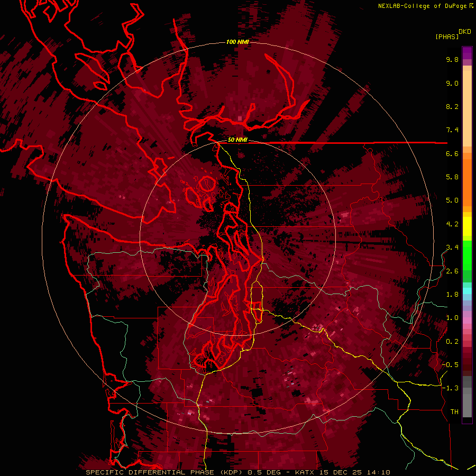Pick the yellow band on the color bar

467,226
